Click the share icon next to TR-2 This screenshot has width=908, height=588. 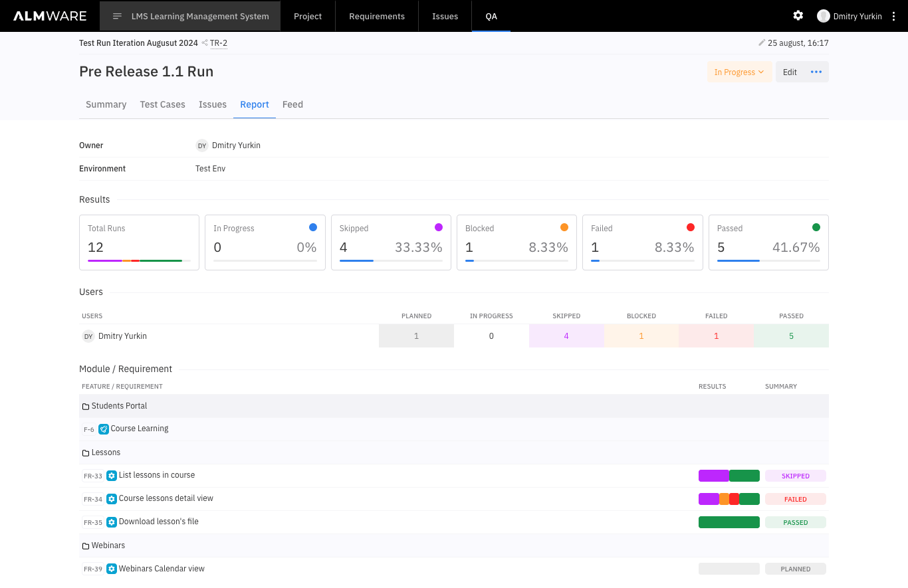(205, 43)
